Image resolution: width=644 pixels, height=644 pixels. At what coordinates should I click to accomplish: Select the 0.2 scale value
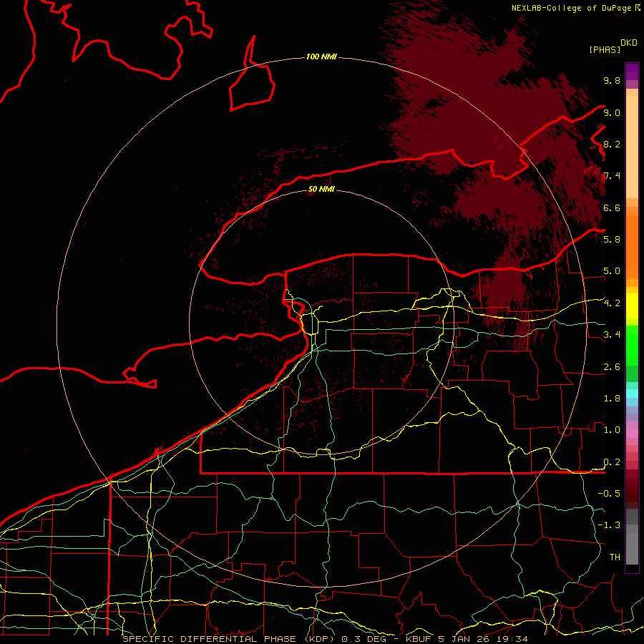point(612,462)
